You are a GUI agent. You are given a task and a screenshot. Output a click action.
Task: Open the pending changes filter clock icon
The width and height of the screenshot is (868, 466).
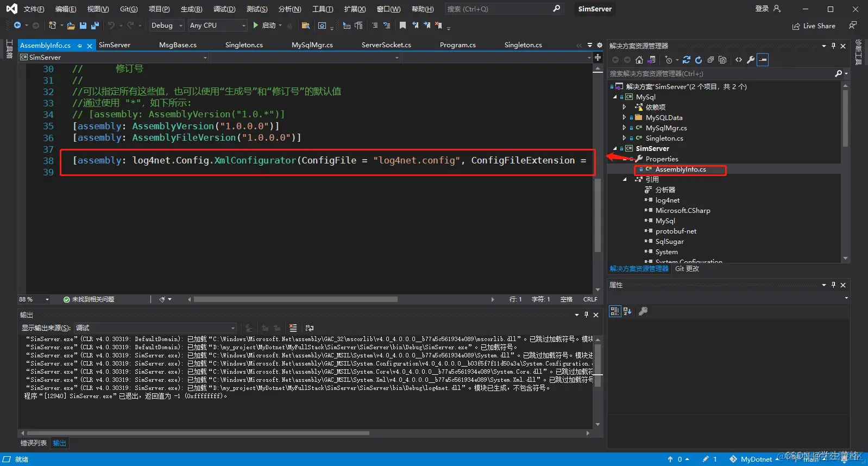point(669,60)
